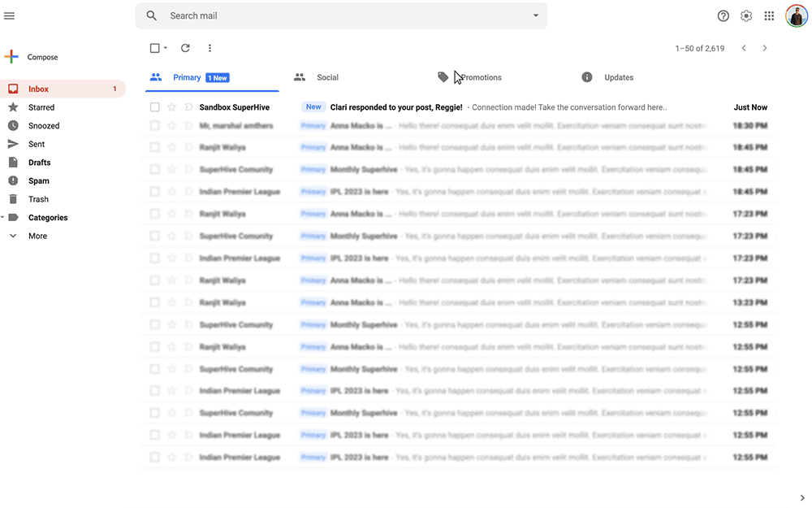Select the SuperHive Comunity 18:45 PM checkbox

(154, 170)
